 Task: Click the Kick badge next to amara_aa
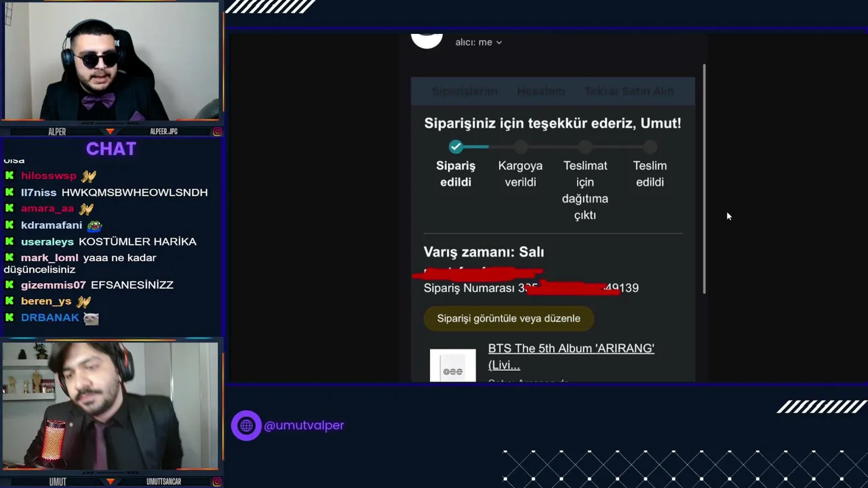pyautogui.click(x=9, y=209)
